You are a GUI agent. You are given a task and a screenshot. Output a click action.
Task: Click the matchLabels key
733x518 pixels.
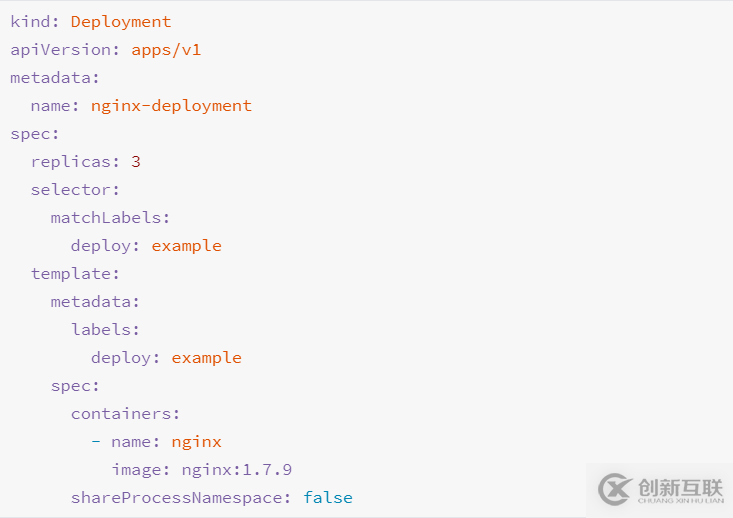(x=109, y=217)
